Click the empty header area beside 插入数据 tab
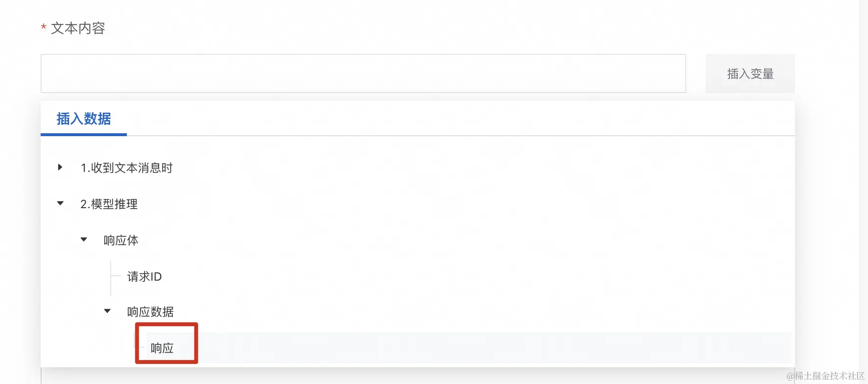Screen dimensions: 868x384 [x=460, y=119]
